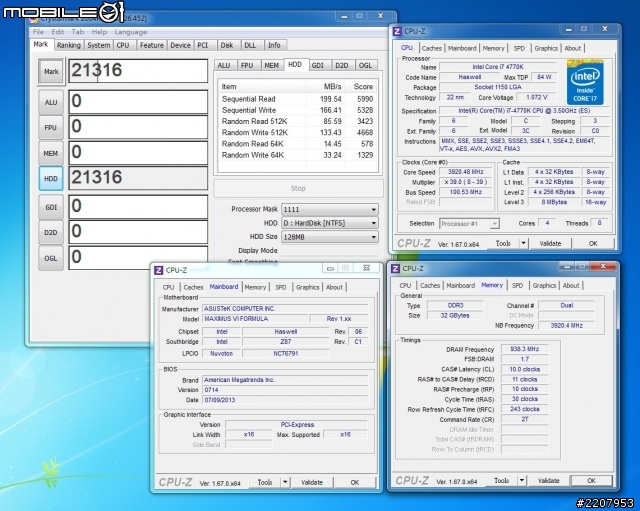Open the Disk tab in CrystalMark
The width and height of the screenshot is (640, 511).
click(x=227, y=45)
